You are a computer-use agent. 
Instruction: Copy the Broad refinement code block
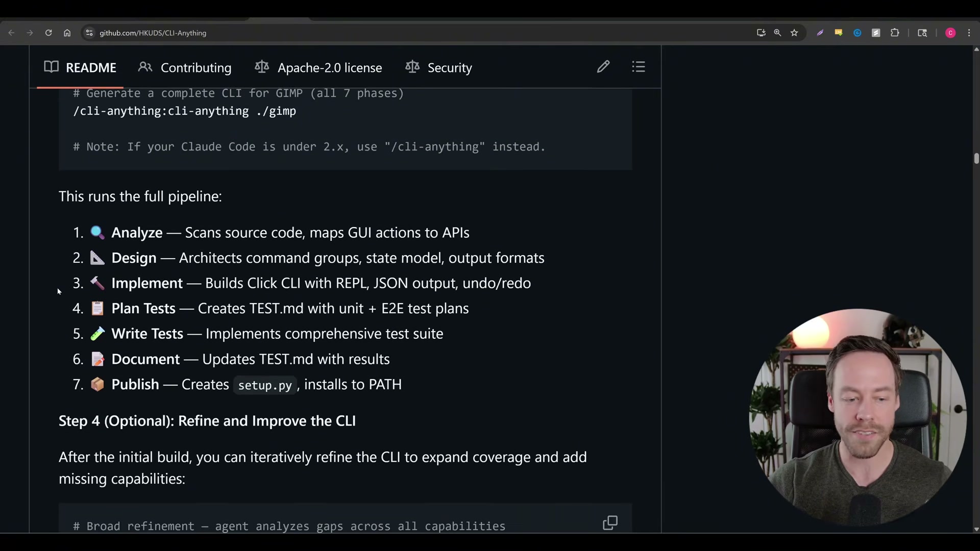pyautogui.click(x=610, y=522)
